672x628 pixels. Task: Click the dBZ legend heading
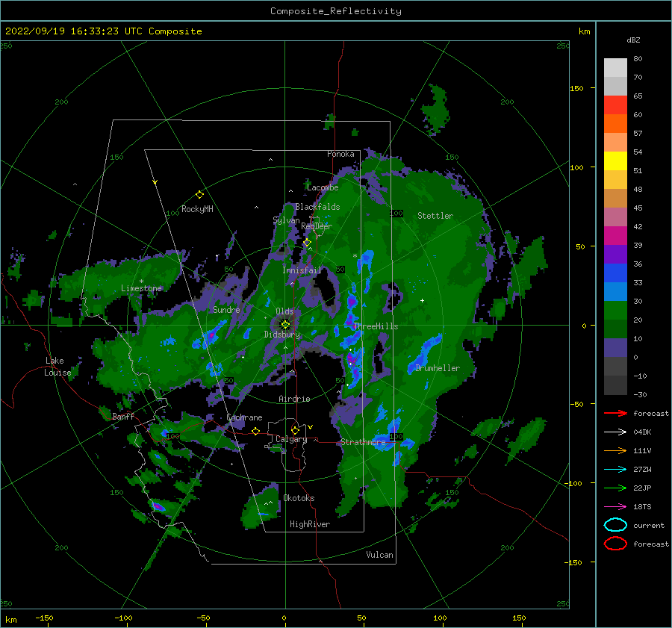(x=633, y=40)
